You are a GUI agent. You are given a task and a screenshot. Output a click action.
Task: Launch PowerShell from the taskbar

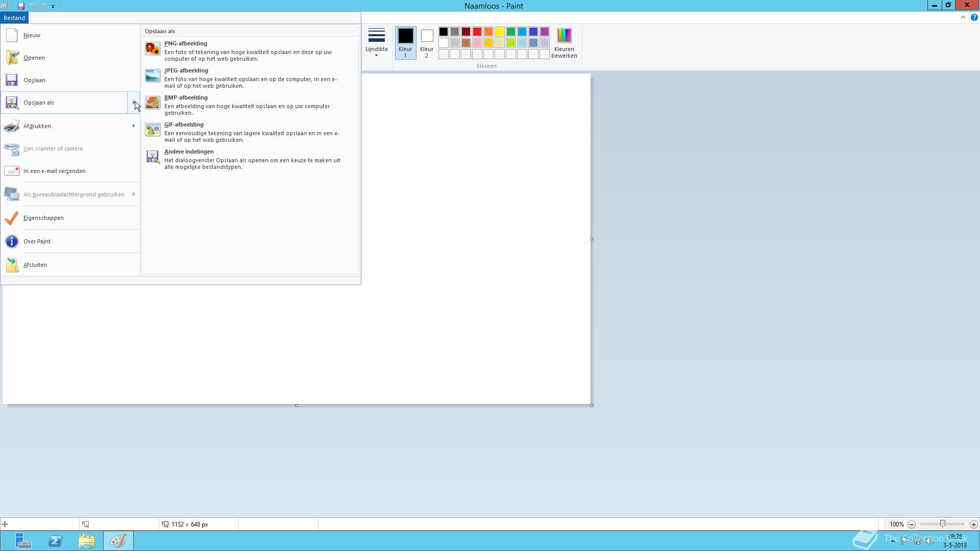pyautogui.click(x=55, y=541)
